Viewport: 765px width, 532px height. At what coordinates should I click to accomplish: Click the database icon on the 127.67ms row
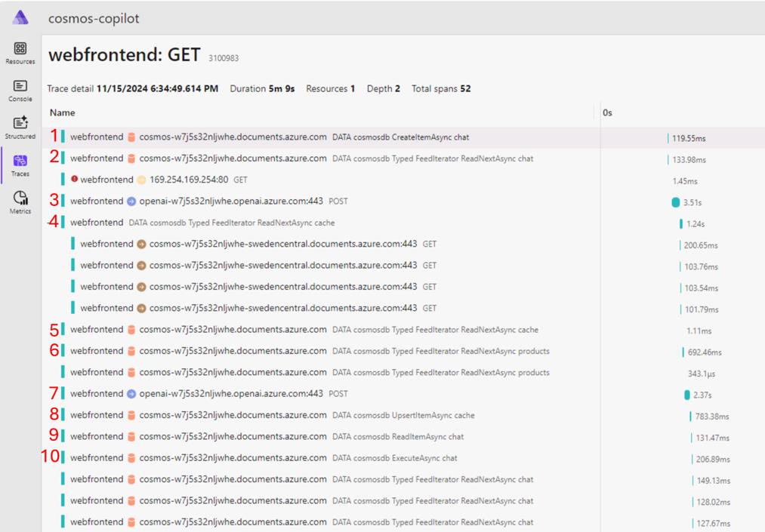point(131,522)
